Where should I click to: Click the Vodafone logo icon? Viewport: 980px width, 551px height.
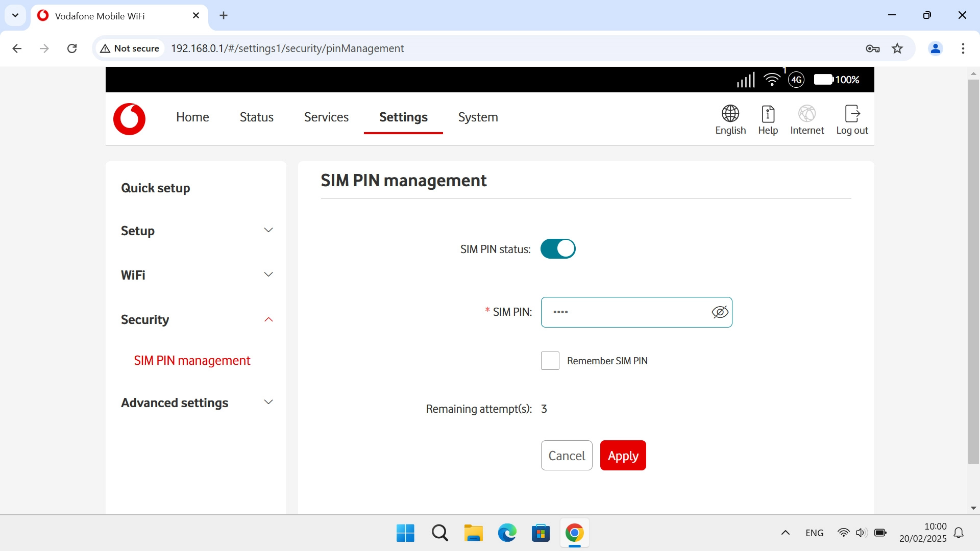129,119
